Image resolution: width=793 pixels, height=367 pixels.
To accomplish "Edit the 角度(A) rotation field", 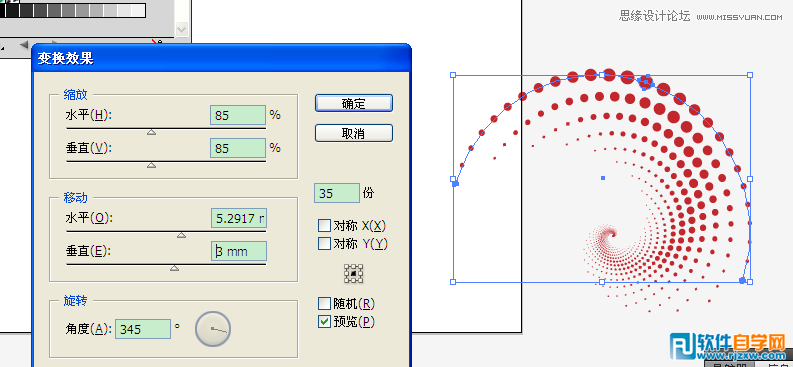I will 143,329.
